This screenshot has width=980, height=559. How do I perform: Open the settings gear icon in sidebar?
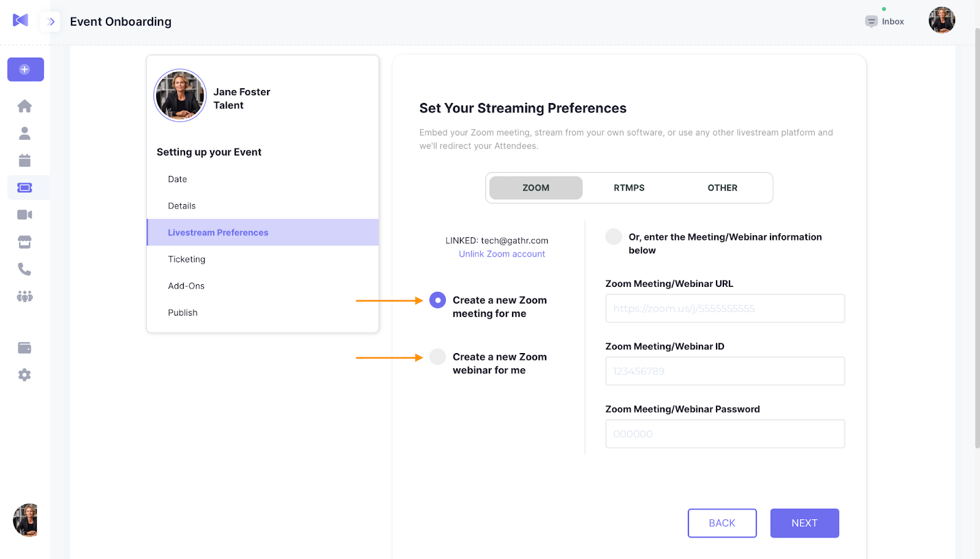(24, 375)
